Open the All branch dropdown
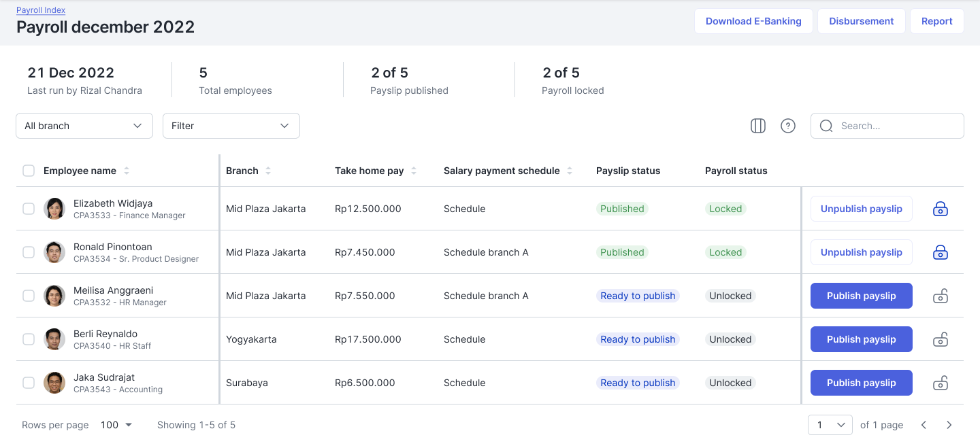Image resolution: width=980 pixels, height=448 pixels. (84, 126)
